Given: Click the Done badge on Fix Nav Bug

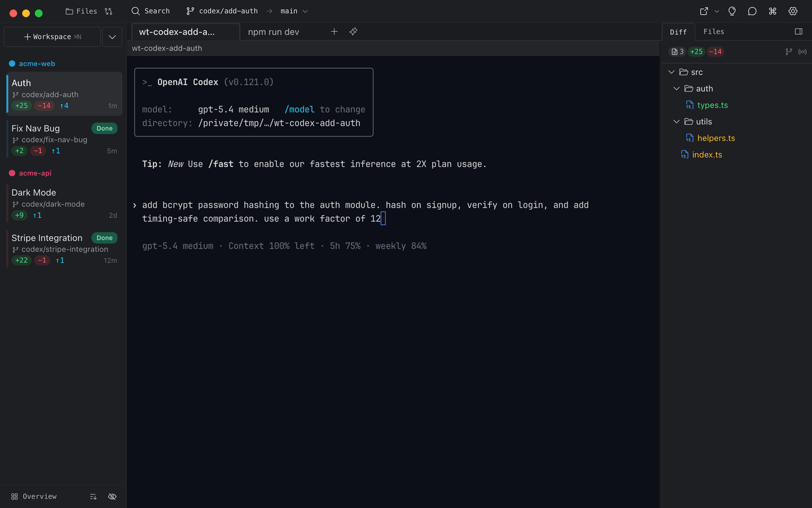Looking at the screenshot, I should click(x=105, y=128).
